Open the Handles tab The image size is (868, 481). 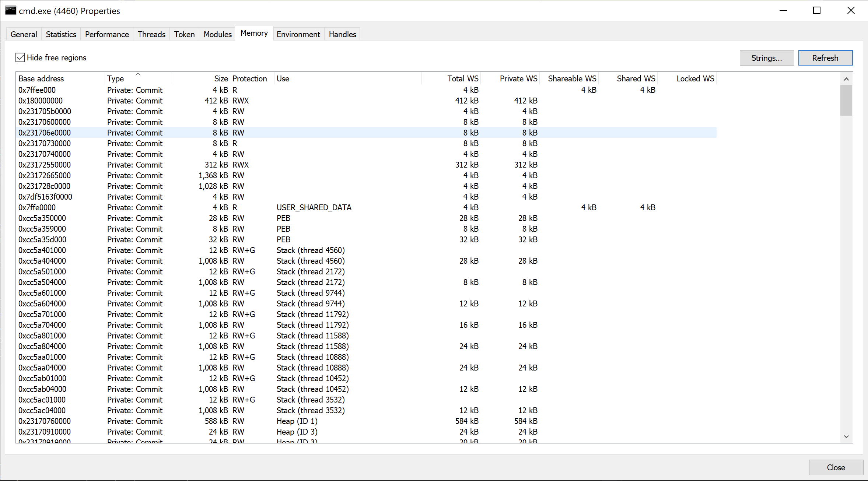(342, 34)
